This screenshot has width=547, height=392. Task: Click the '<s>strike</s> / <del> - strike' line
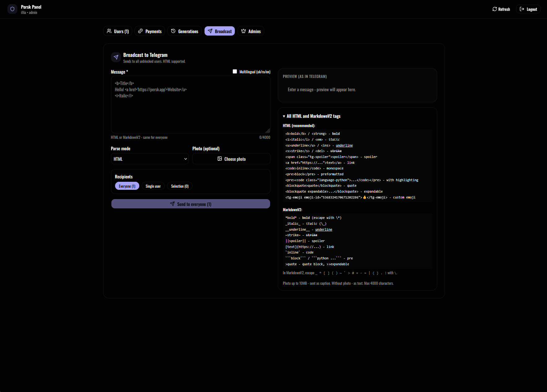click(x=313, y=151)
